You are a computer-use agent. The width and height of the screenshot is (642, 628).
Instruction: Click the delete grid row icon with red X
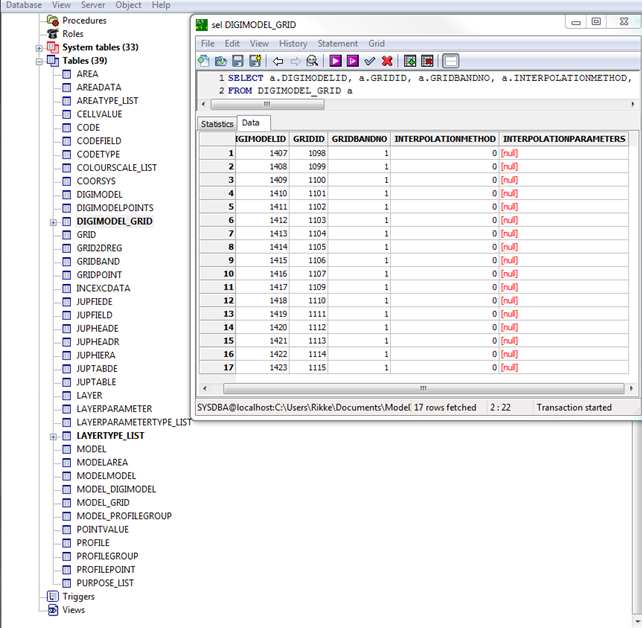coord(427,61)
